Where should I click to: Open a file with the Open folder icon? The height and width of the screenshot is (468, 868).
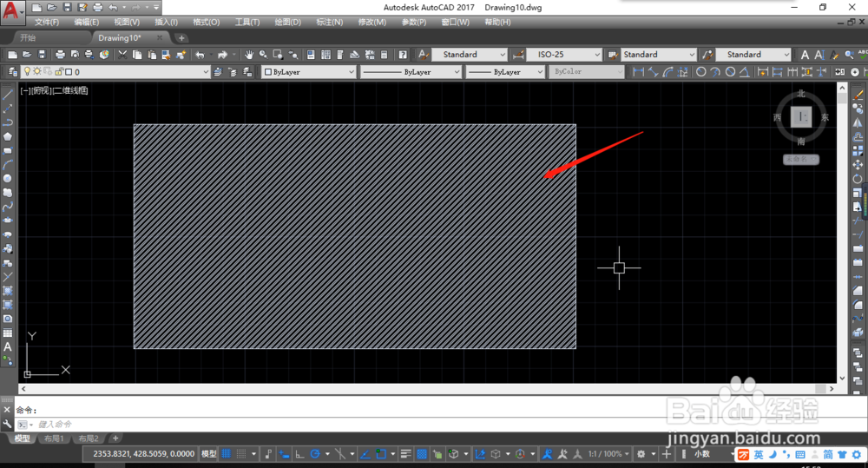click(27, 55)
